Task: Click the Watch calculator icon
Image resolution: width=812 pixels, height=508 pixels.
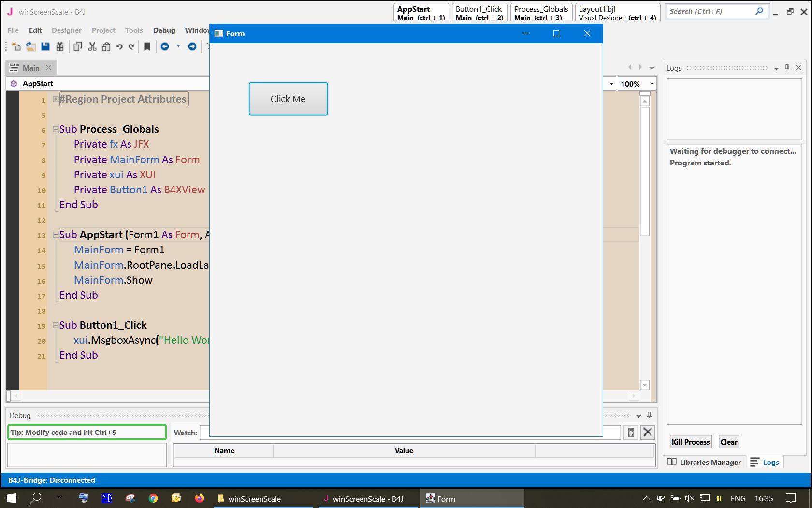Action: click(x=631, y=433)
